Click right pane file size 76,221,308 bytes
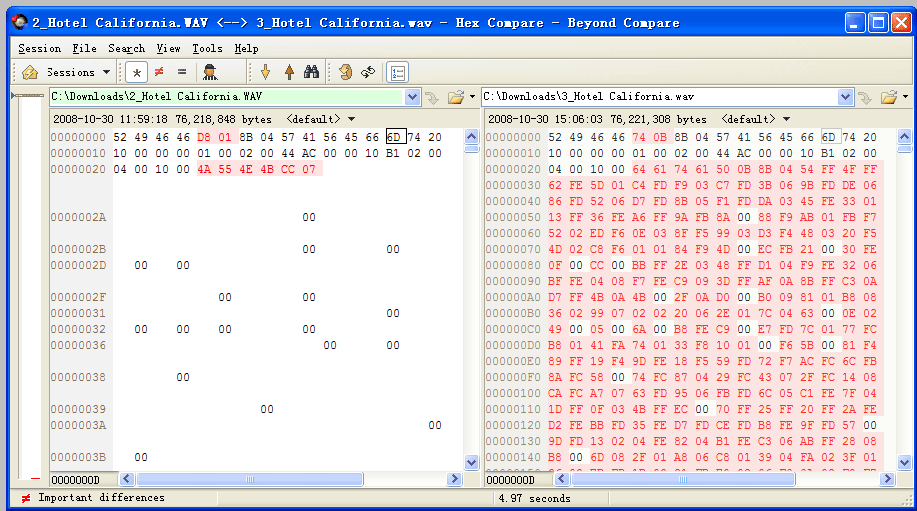This screenshot has width=917, height=511. click(659, 119)
